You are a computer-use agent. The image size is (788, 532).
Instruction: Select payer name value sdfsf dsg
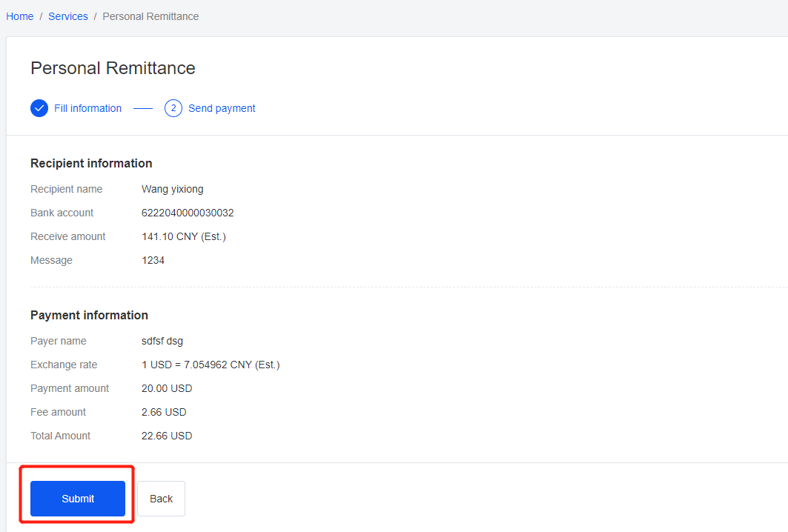(162, 341)
